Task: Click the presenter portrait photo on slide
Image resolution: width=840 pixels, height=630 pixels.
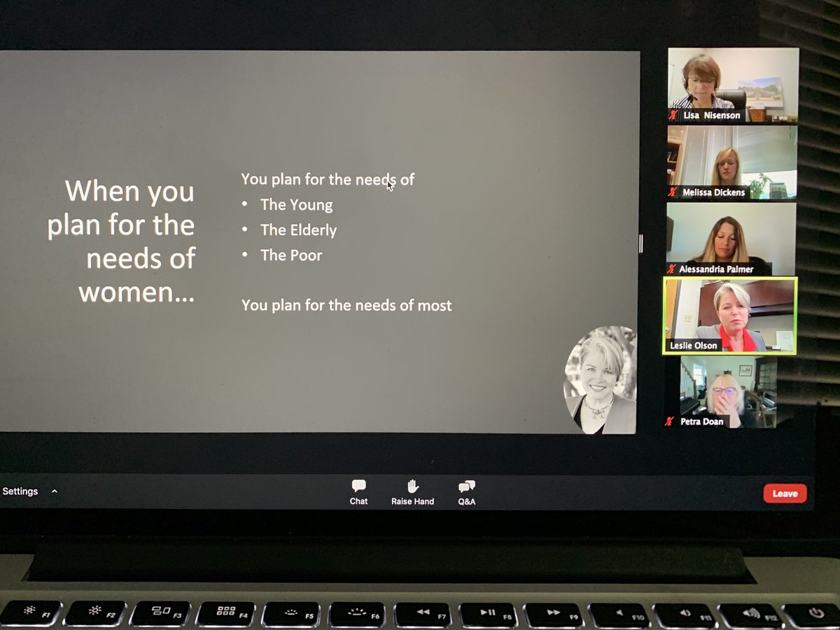Action: pyautogui.click(x=600, y=380)
